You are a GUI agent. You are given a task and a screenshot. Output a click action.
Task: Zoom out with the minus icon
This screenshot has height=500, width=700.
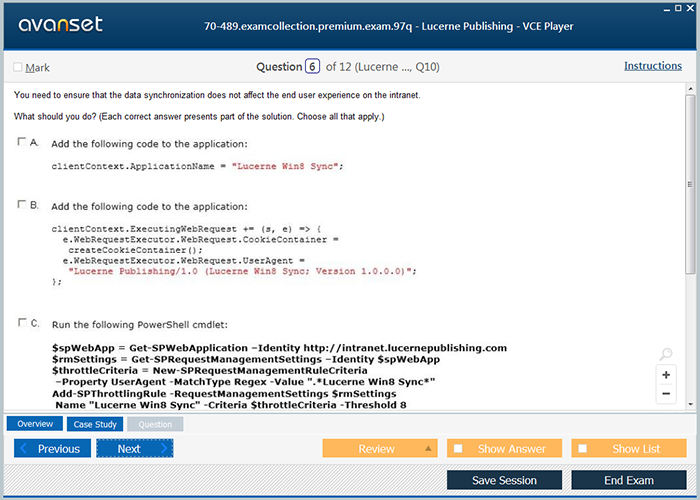(x=666, y=394)
